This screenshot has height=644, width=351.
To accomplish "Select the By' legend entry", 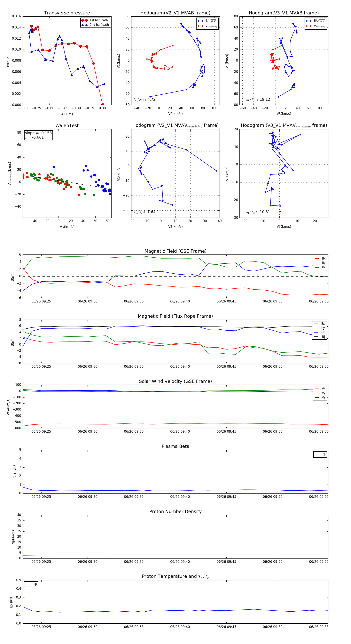I will point(320,328).
